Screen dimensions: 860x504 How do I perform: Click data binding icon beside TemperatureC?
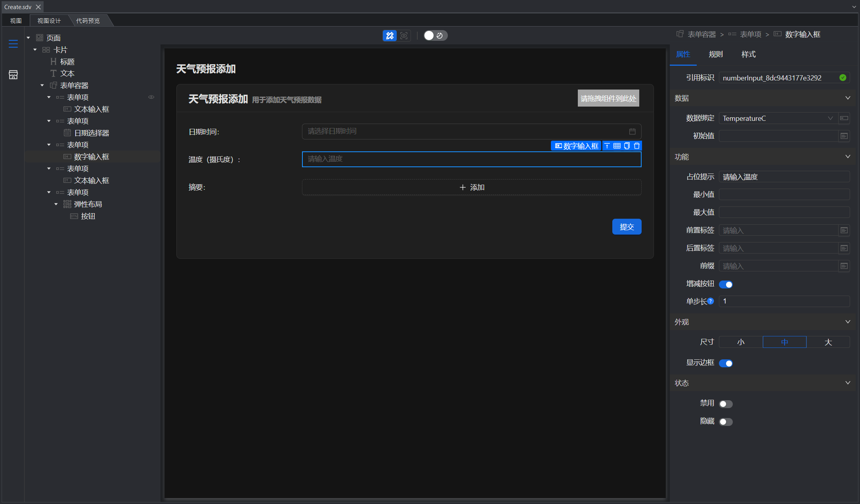point(844,118)
